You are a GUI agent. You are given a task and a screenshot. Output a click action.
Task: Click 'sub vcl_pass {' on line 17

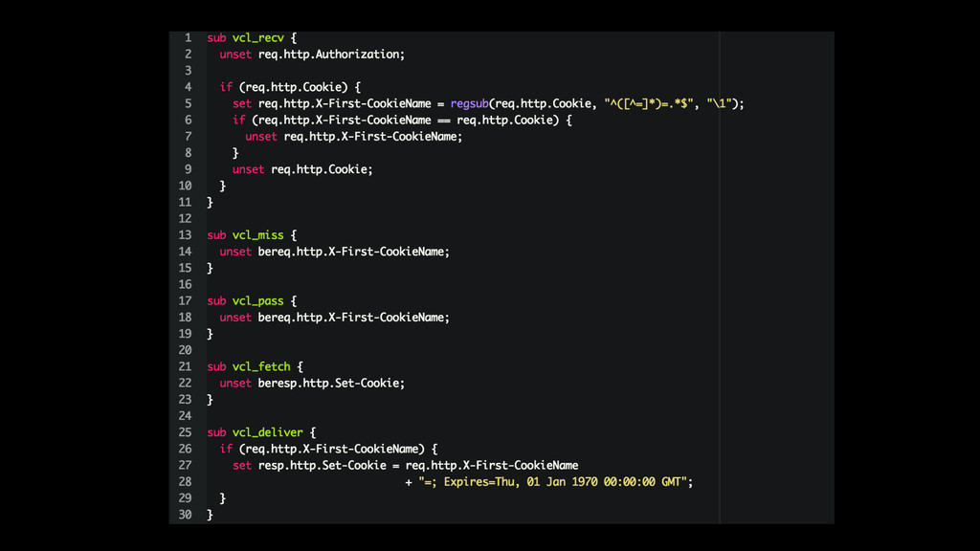coord(252,301)
